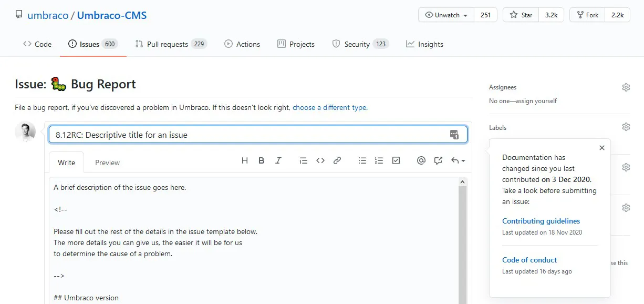Open the saved replies dropdown

click(455, 160)
